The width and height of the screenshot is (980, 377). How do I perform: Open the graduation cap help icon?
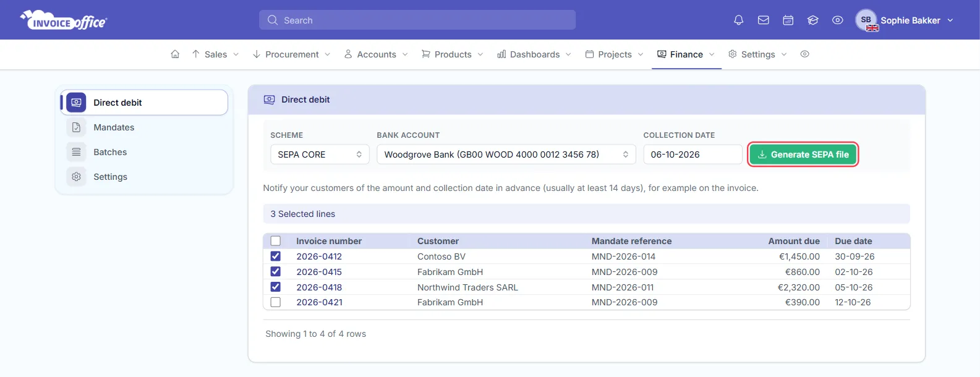pyautogui.click(x=812, y=20)
